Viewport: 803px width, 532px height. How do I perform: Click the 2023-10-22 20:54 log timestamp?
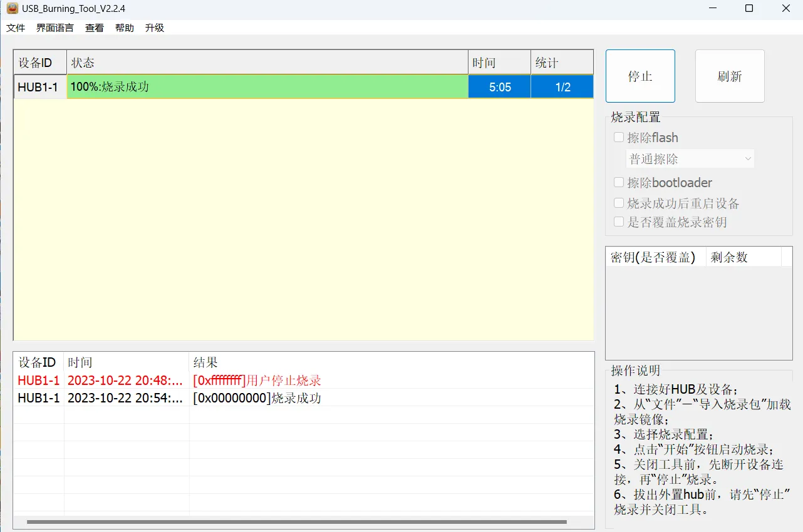pos(125,398)
